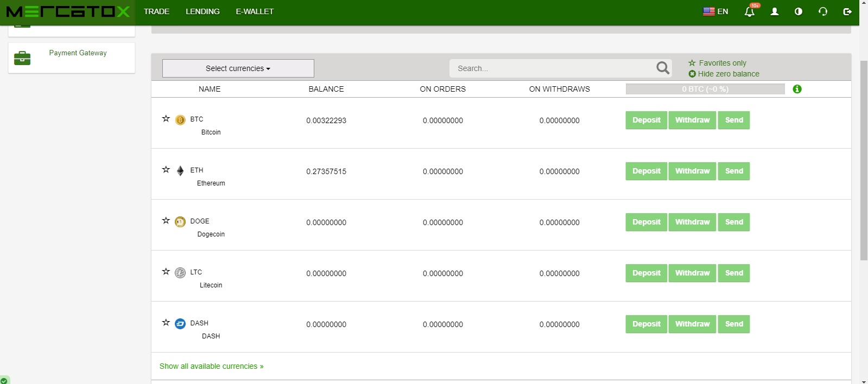Click the green info icon near BTC total
This screenshot has width=868, height=384.
[797, 89]
